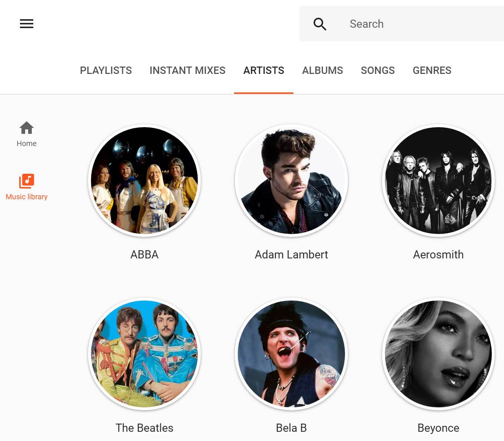Select the Beyonce artist portrait

[438, 354]
